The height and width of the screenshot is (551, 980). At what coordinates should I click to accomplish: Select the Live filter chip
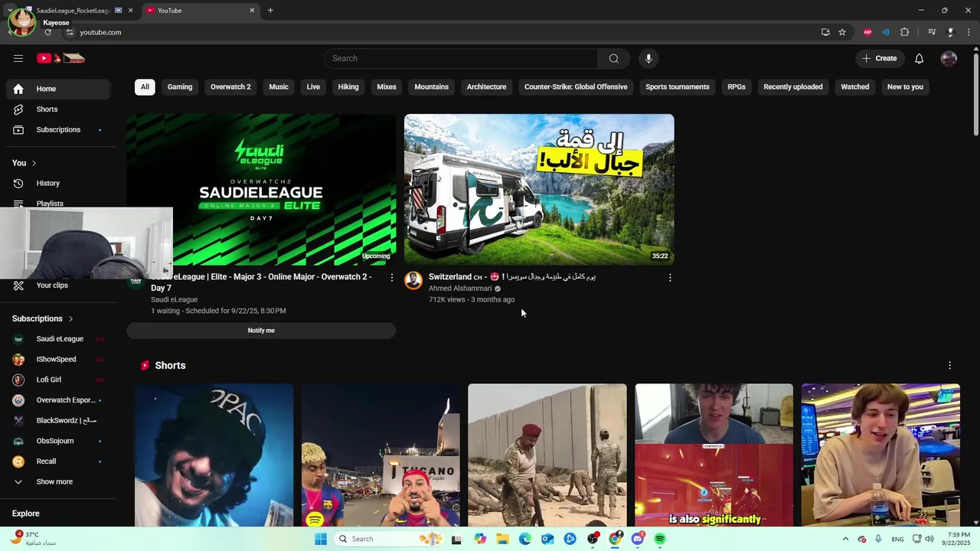(313, 87)
